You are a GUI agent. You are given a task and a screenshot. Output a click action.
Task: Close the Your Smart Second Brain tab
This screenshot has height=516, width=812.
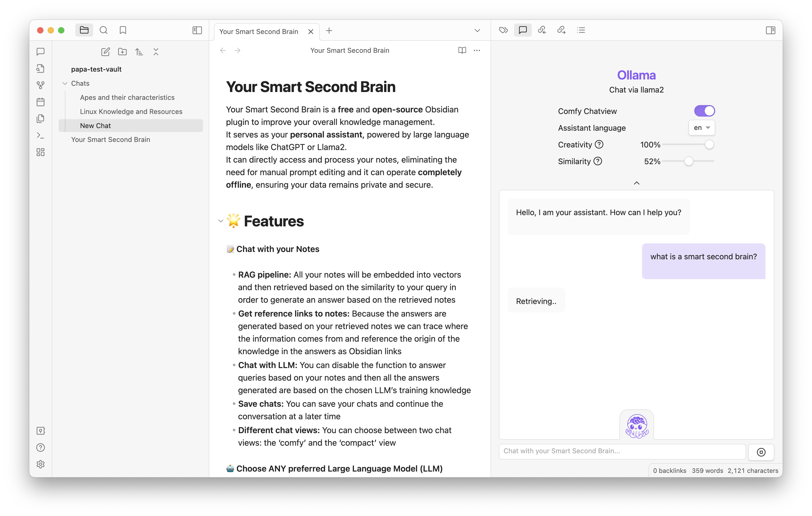point(311,32)
